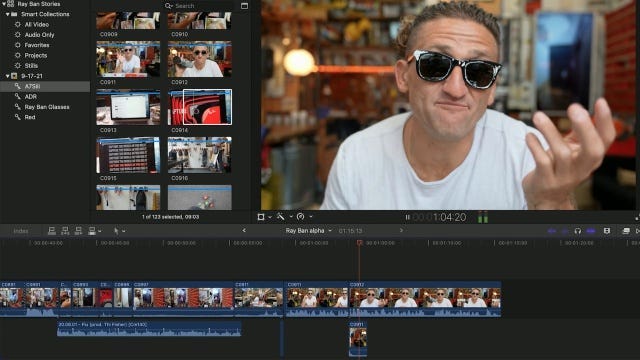
Task: Select the C0912 clip thumbnail
Action: (200, 59)
